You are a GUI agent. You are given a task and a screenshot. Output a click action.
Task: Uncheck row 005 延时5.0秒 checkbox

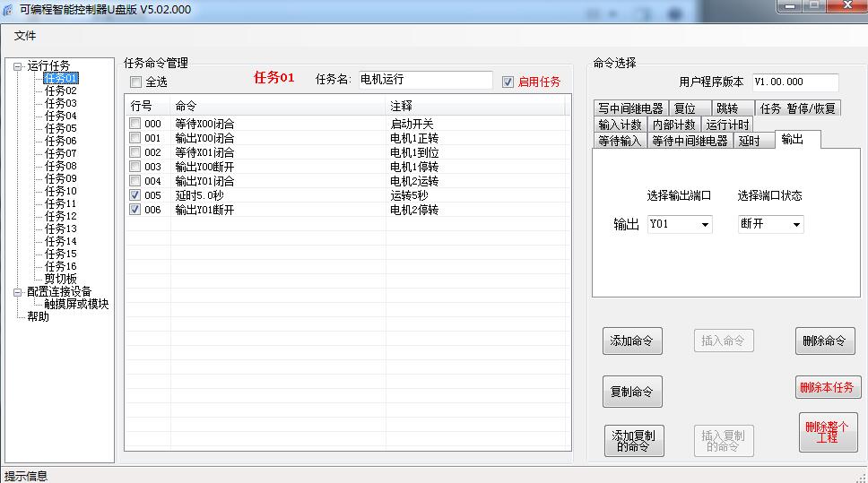tap(135, 195)
